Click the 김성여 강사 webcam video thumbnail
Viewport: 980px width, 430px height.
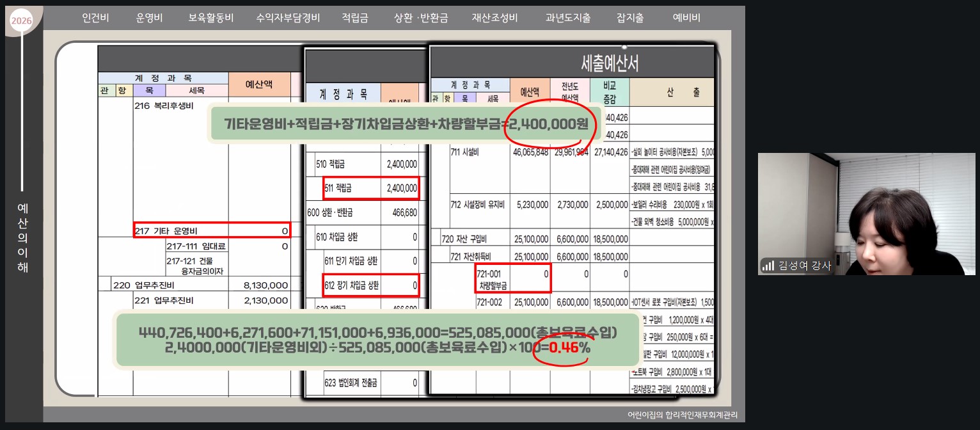[x=866, y=214]
